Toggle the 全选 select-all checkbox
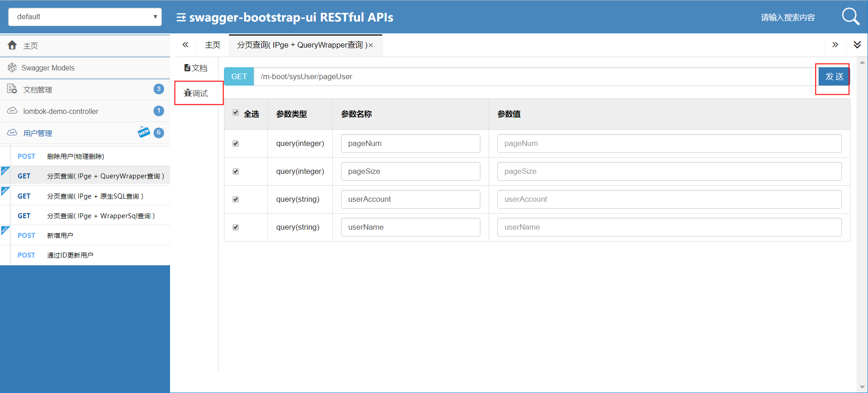The width and height of the screenshot is (868, 393). 236,113
